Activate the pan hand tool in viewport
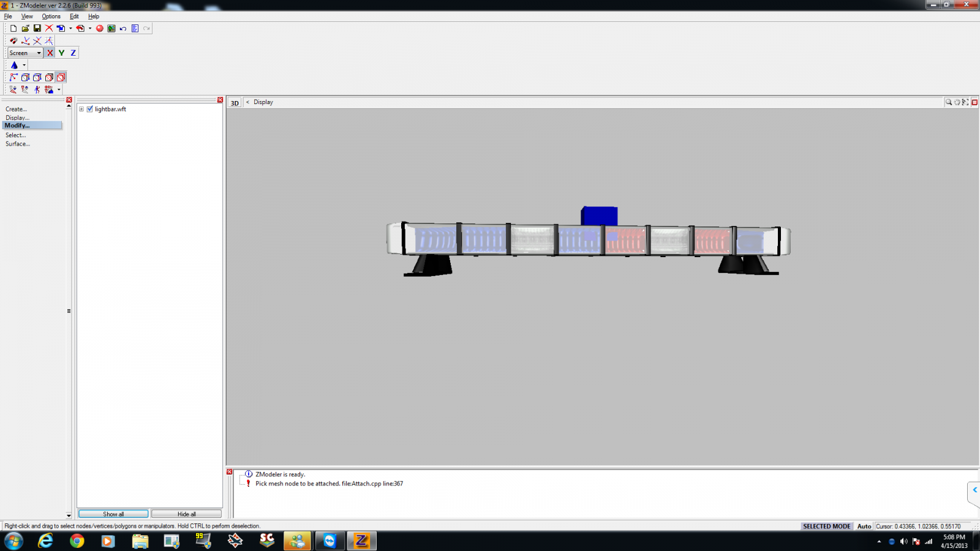Image resolution: width=980 pixels, height=551 pixels. tap(957, 102)
